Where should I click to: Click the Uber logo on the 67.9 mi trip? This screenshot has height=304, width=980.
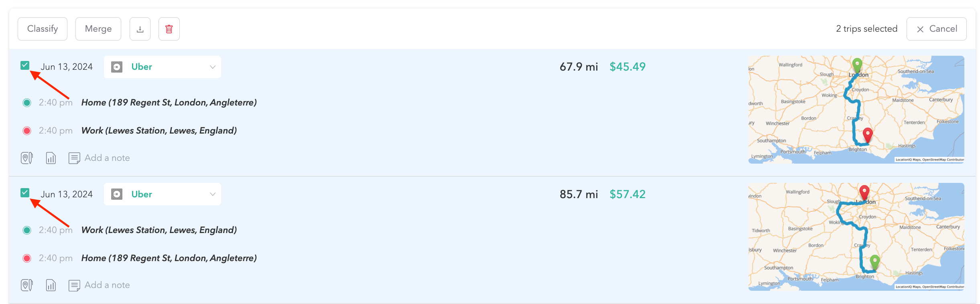[x=117, y=67]
